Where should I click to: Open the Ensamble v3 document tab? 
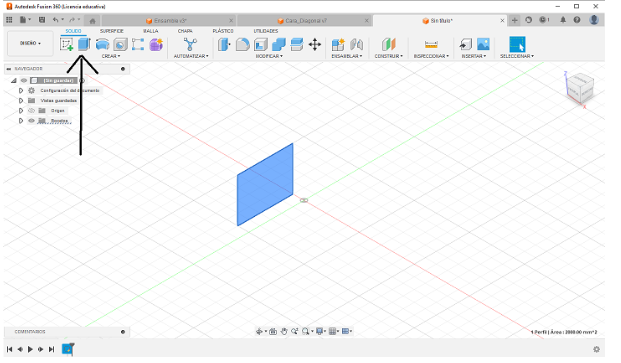tap(170, 21)
